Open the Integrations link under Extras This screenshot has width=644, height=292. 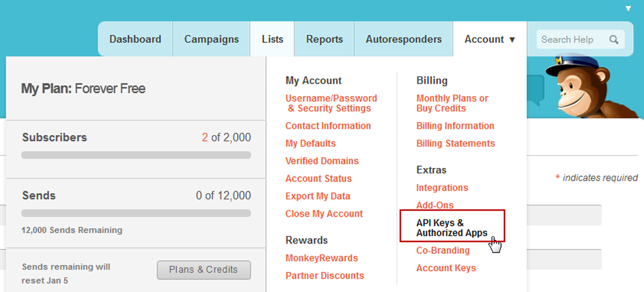coord(442,187)
